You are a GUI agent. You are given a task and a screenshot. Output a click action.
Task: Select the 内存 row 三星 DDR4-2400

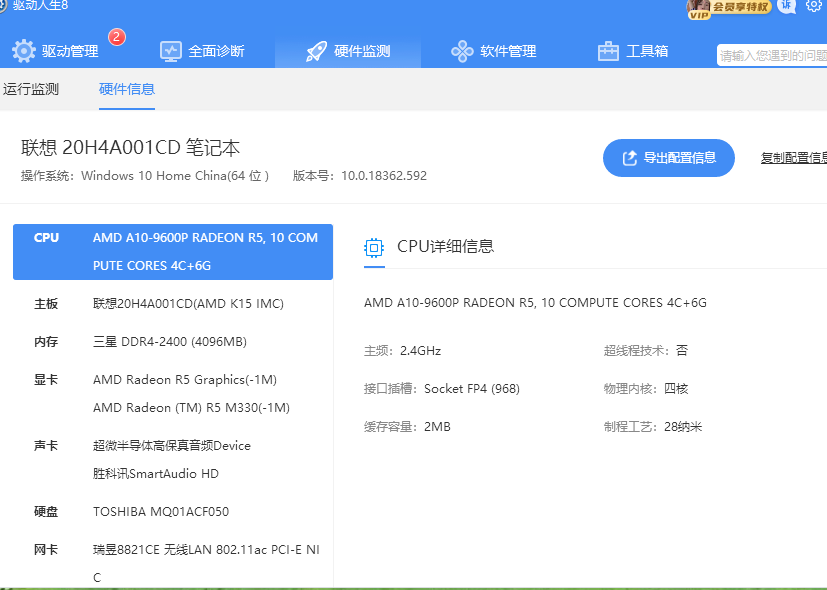click(173, 342)
